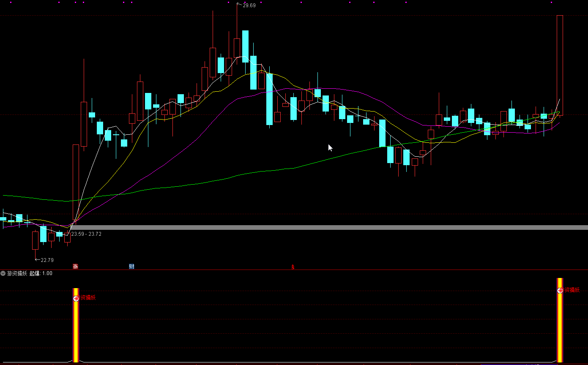Select the 23.59 - 23.72 gap label
Viewport: 588px width, 365px height.
point(86,234)
